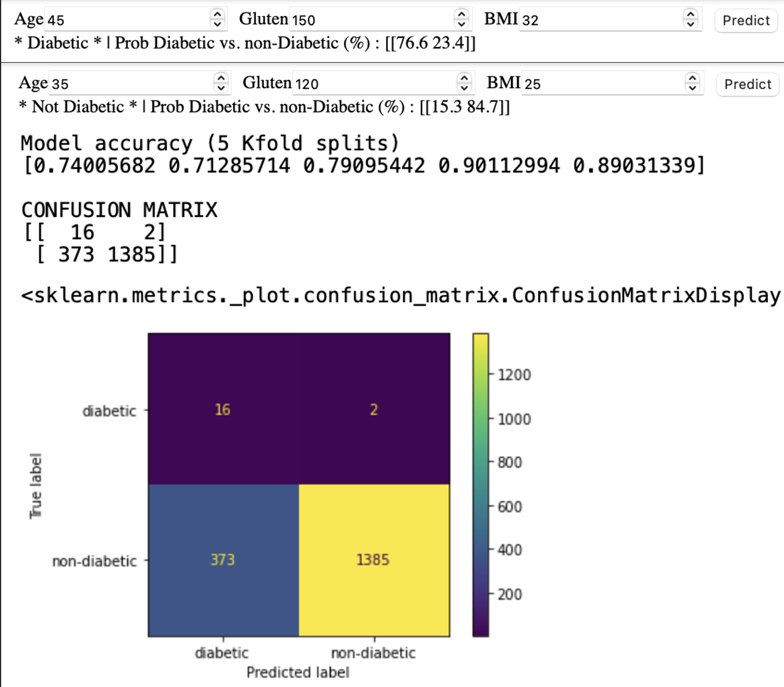Image resolution: width=784 pixels, height=687 pixels.
Task: Increment BMI 25 using stepper up arrow
Action: coord(692,78)
